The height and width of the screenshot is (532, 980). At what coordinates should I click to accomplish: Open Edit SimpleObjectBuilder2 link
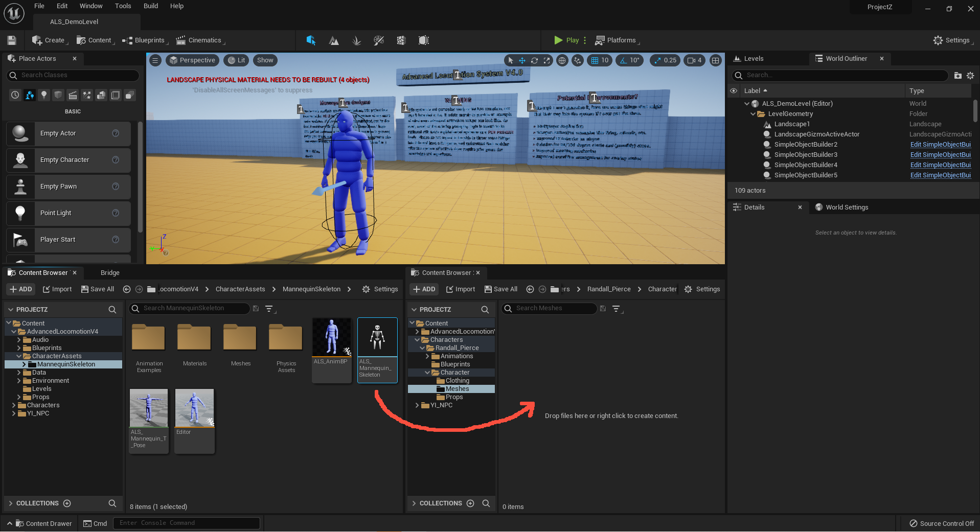pos(940,145)
